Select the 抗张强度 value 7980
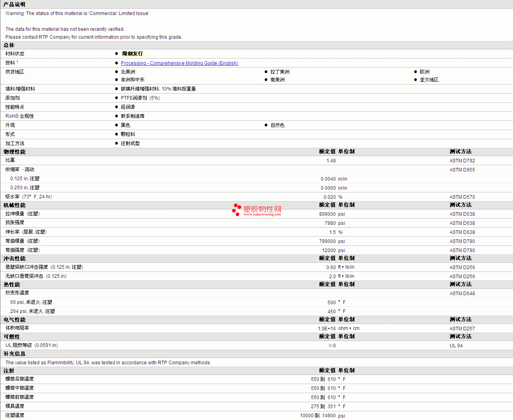The width and height of the screenshot is (513, 420). 330,223
